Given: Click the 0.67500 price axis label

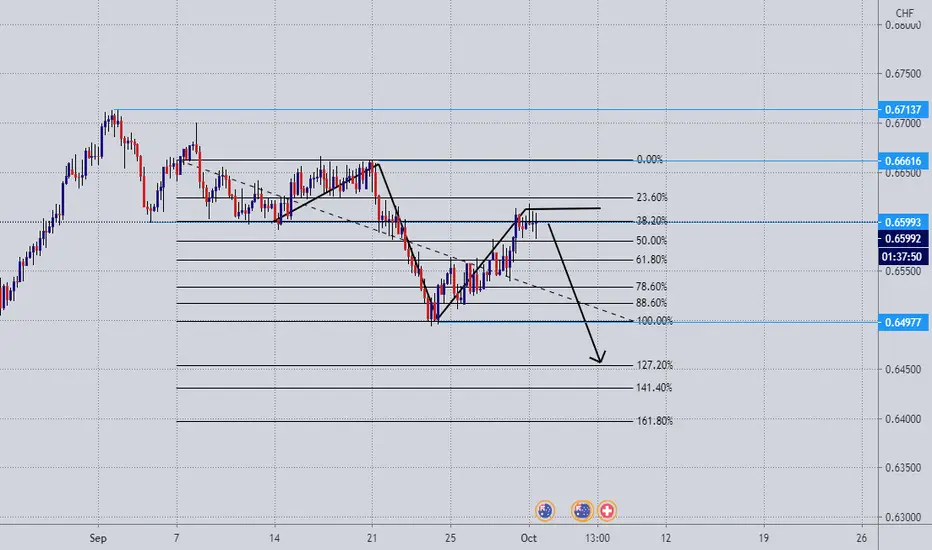Looking at the screenshot, I should (x=903, y=74).
